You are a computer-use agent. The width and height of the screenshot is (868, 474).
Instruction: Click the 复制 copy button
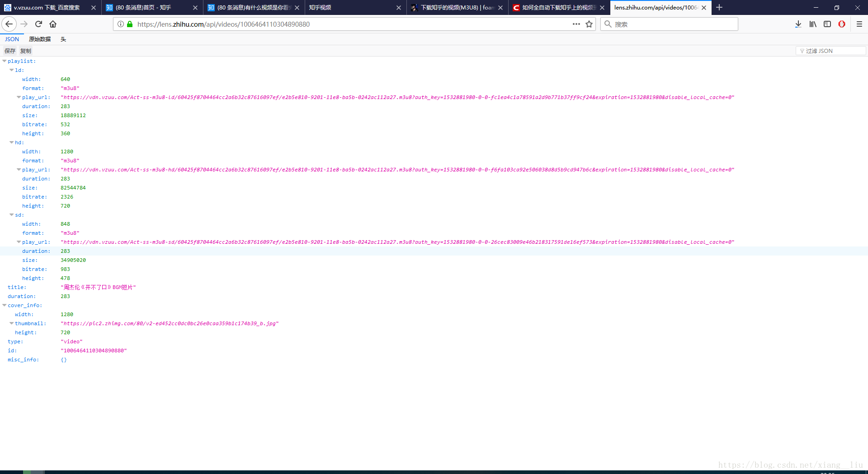[26, 51]
